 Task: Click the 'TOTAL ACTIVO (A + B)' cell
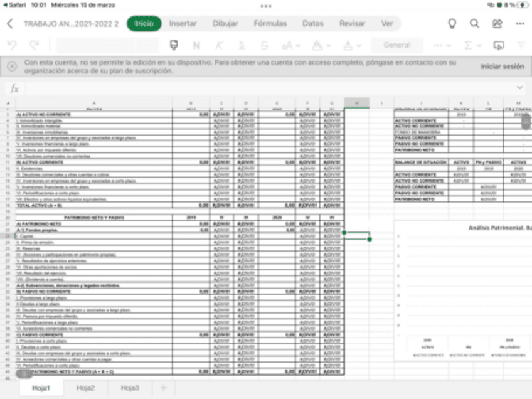94,205
